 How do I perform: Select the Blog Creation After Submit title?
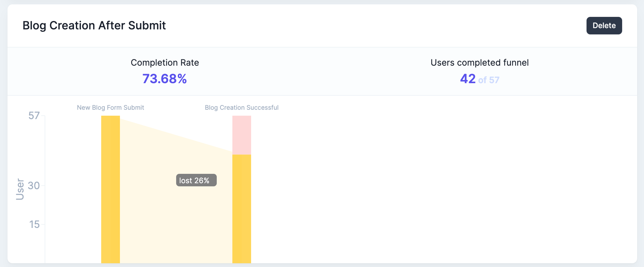point(94,26)
